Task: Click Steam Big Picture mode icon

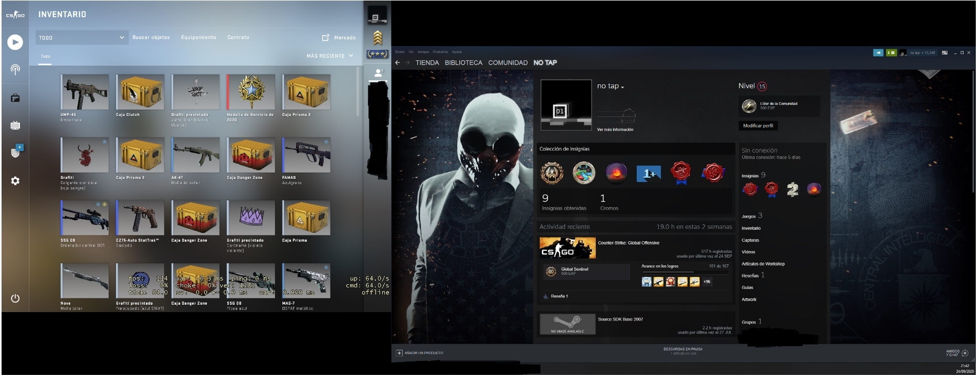Action: 945,52
